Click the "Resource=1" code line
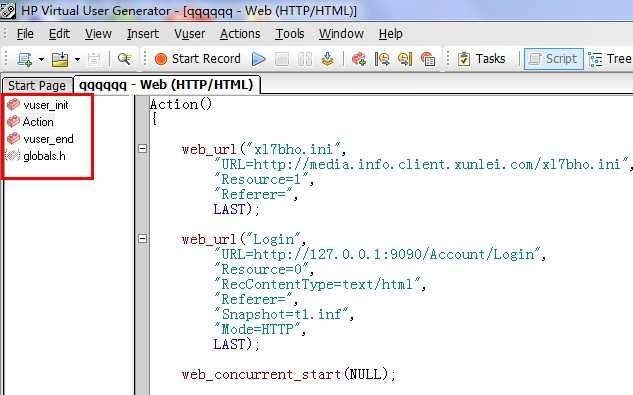 point(264,179)
